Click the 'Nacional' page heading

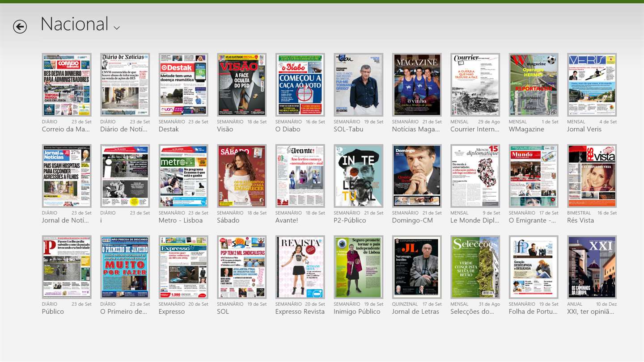pos(74,24)
